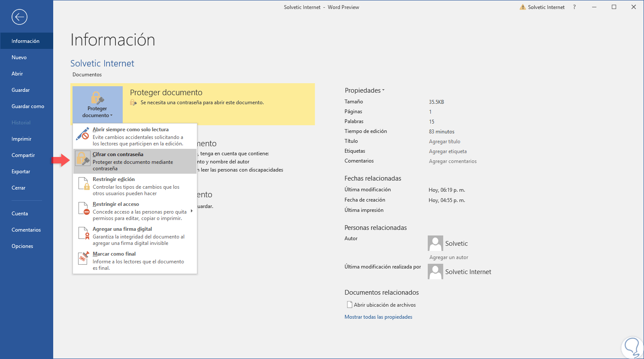Click the Documentos path text
This screenshot has height=359, width=644.
point(87,75)
